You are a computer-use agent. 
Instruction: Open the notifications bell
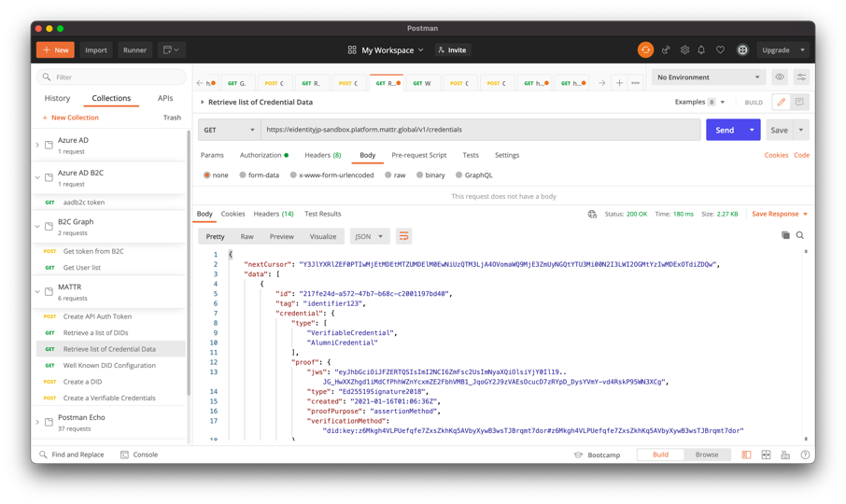click(x=701, y=49)
